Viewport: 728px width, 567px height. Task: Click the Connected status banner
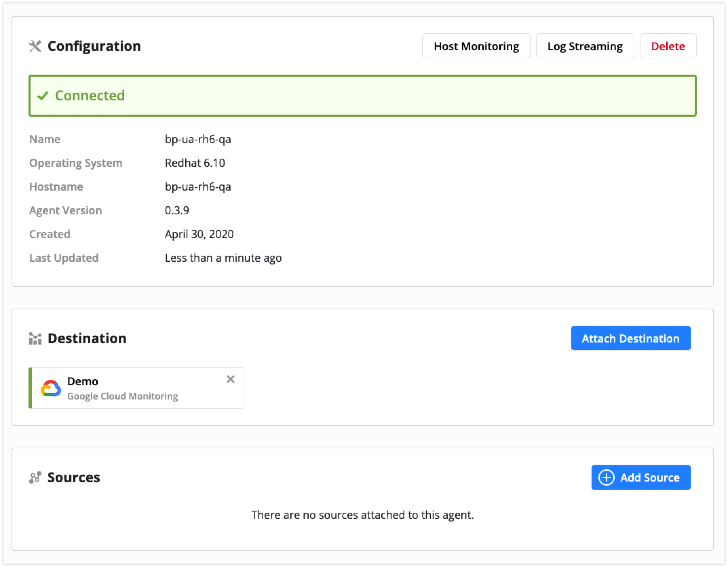point(362,96)
